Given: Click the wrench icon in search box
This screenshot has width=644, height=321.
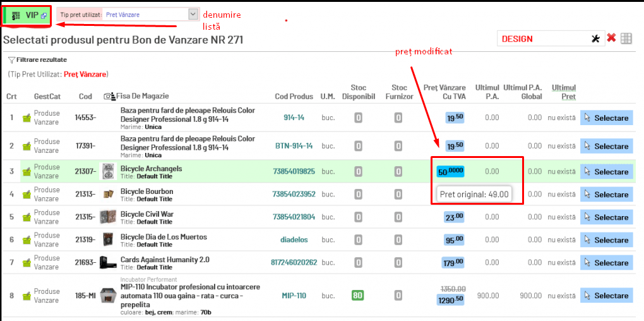Looking at the screenshot, I should coord(595,39).
